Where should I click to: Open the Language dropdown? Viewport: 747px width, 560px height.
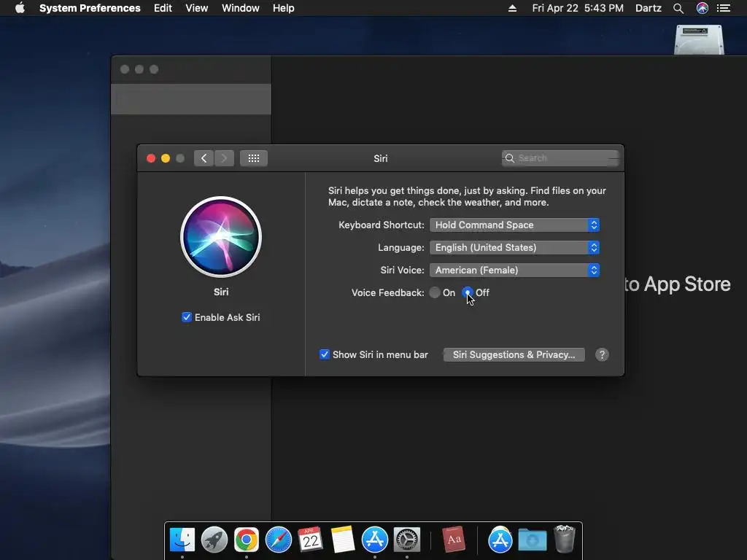pyautogui.click(x=514, y=248)
